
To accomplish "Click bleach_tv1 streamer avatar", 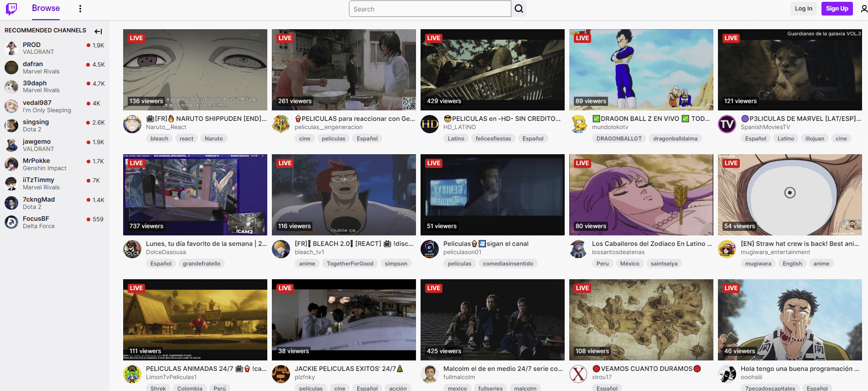I will (x=281, y=249).
